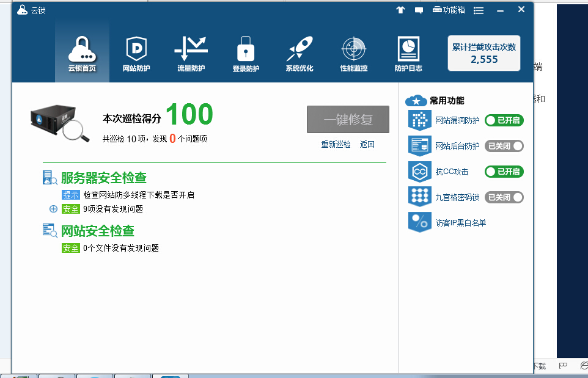
Task: Open the main menu list icon
Action: pyautogui.click(x=479, y=10)
